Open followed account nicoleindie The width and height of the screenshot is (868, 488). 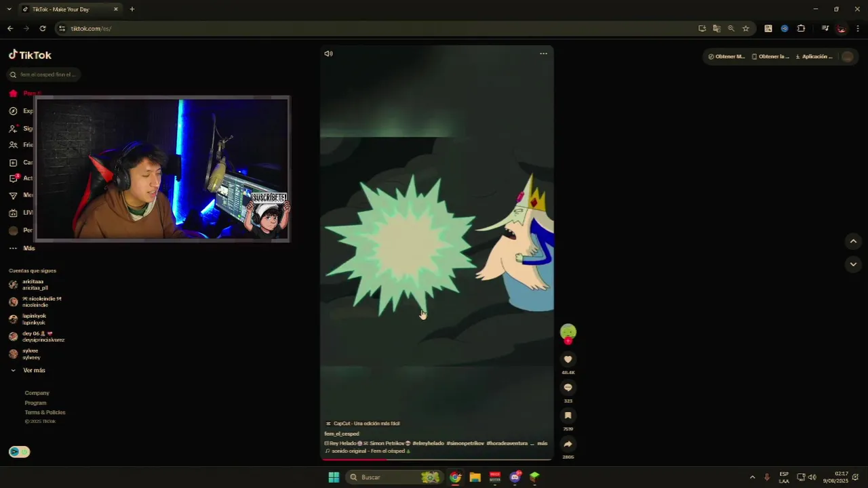(x=35, y=302)
